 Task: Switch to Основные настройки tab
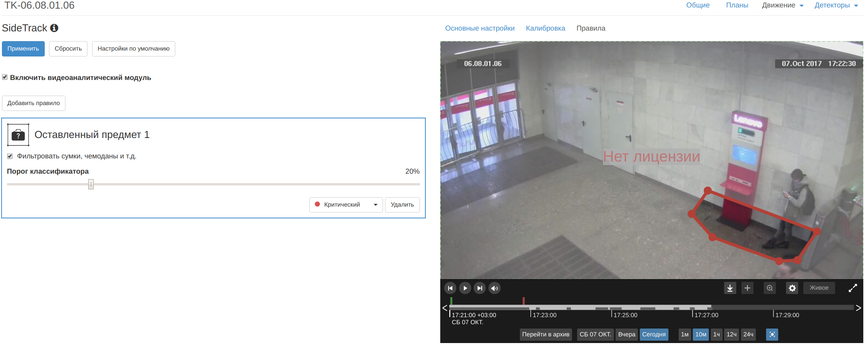point(480,28)
